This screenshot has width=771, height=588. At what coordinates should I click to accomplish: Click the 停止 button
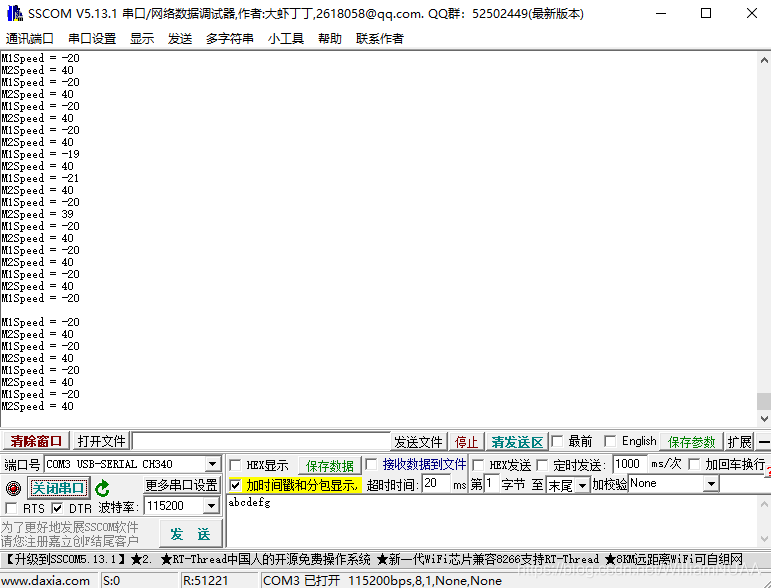click(x=466, y=442)
